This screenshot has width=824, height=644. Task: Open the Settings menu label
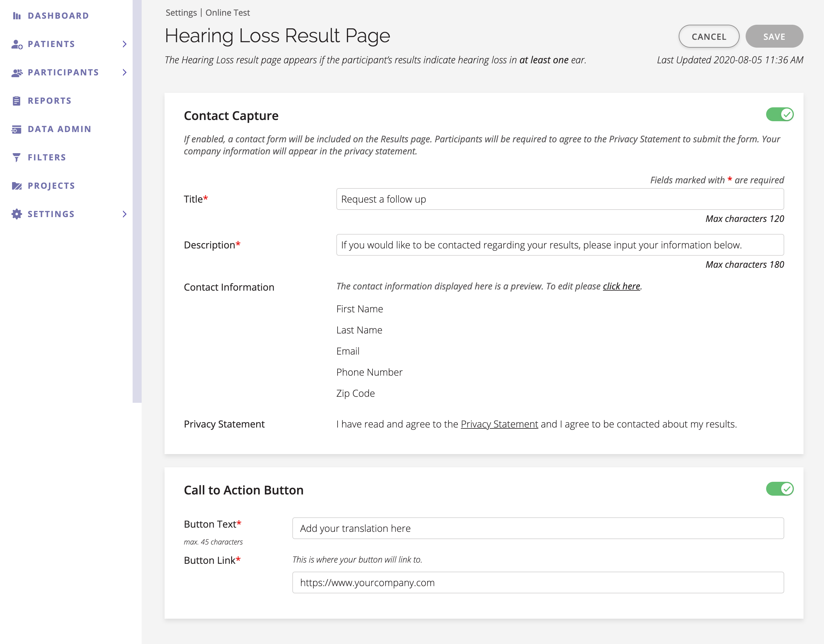(51, 214)
